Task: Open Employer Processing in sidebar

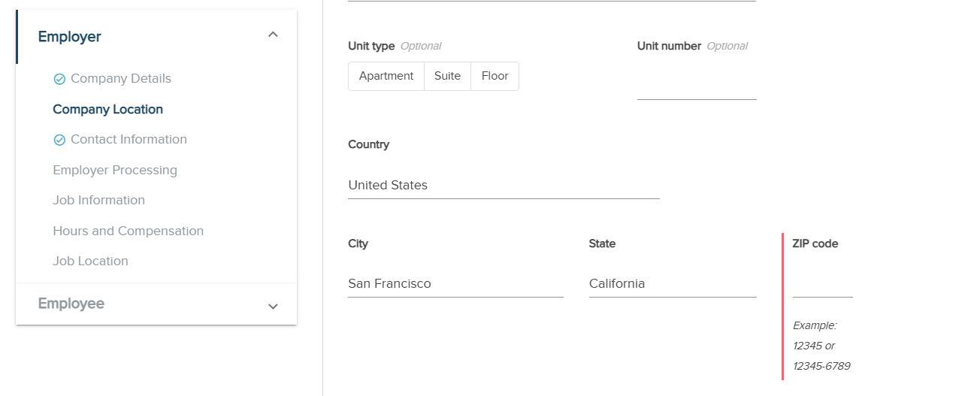Action: [115, 170]
